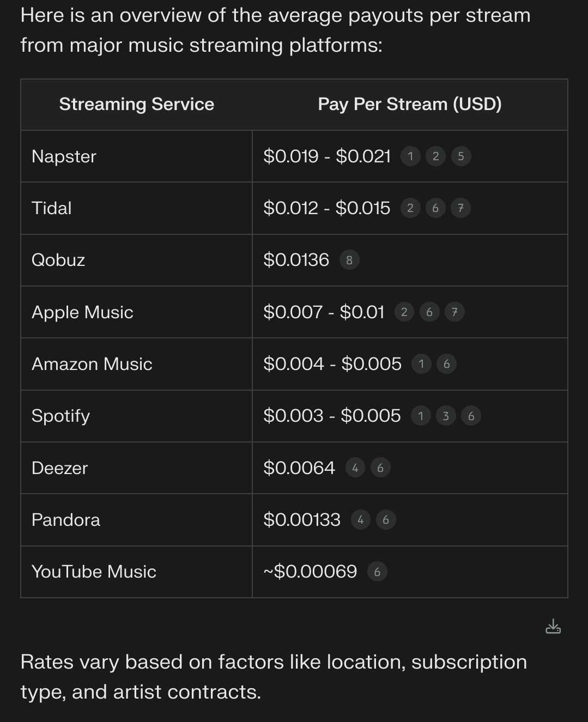Image resolution: width=588 pixels, height=722 pixels.
Task: Open citation 2 in the Napster row
Action: point(435,156)
